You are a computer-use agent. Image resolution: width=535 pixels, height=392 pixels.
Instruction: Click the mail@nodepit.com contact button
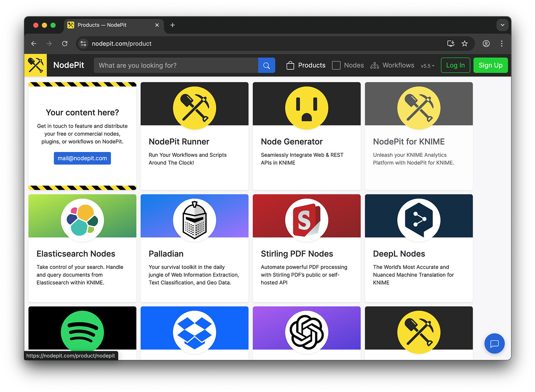[x=82, y=158]
